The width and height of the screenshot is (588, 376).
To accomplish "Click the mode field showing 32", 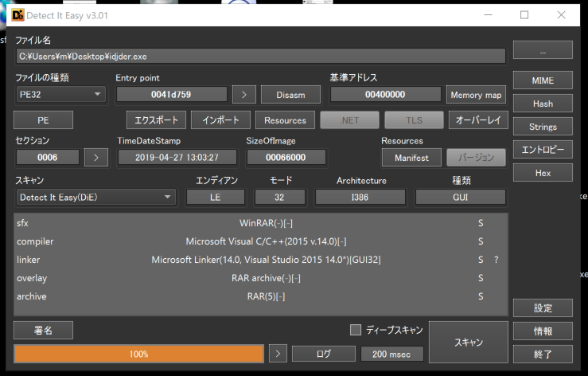I will pyautogui.click(x=279, y=198).
